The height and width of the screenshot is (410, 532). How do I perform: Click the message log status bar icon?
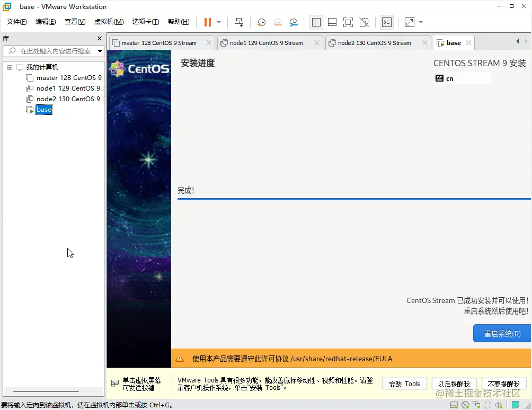point(516,405)
